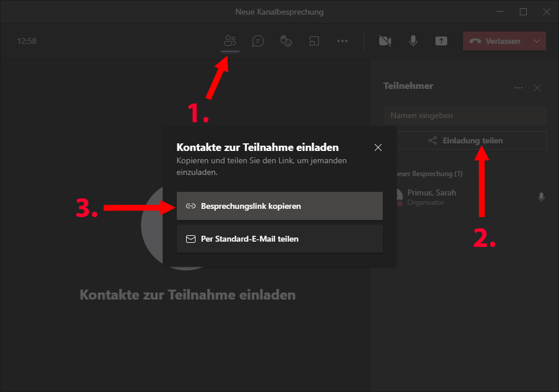Open the participants panel icon

click(230, 41)
